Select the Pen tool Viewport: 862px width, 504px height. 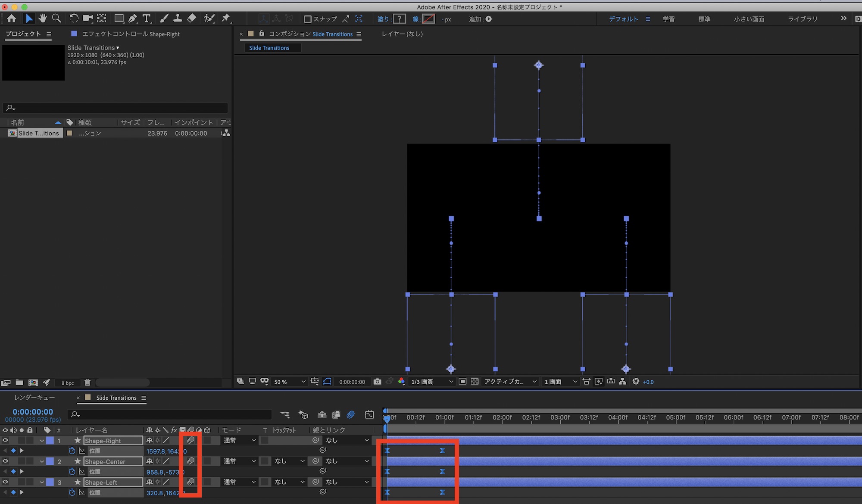click(133, 18)
